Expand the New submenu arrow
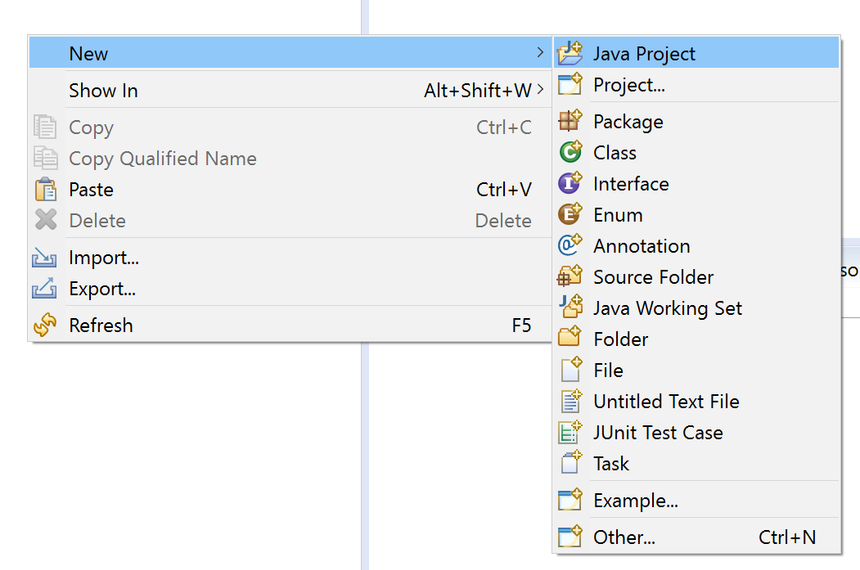 [540, 53]
